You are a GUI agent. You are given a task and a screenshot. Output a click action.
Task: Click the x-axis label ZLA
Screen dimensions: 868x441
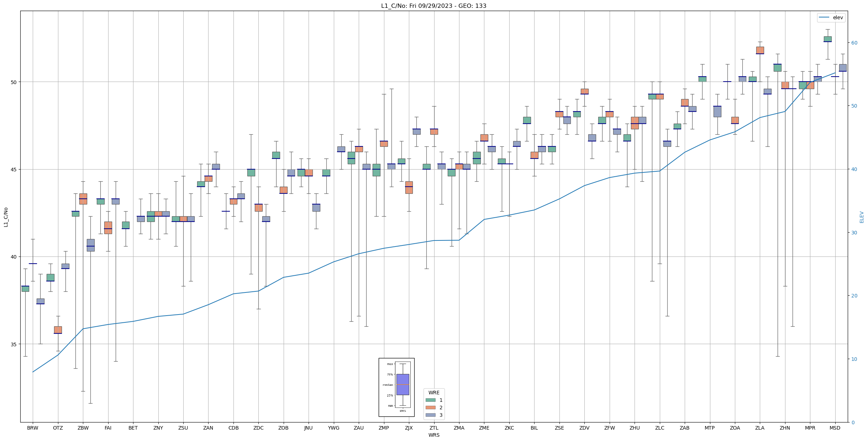pyautogui.click(x=760, y=428)
